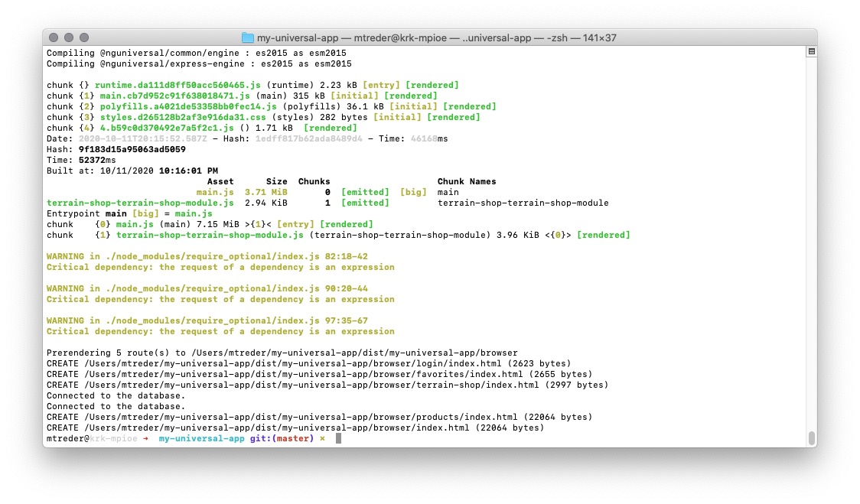Click the time value 52372ms

(x=97, y=160)
